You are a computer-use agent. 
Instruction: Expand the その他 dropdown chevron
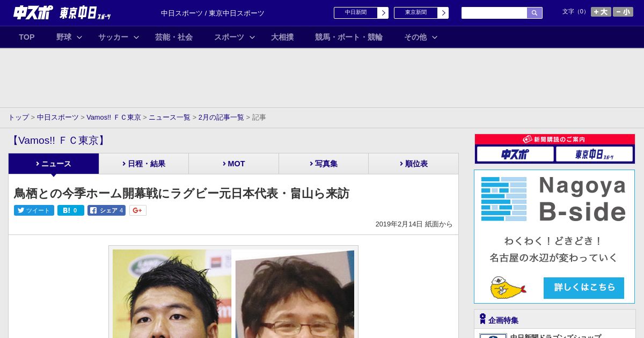coord(435,37)
